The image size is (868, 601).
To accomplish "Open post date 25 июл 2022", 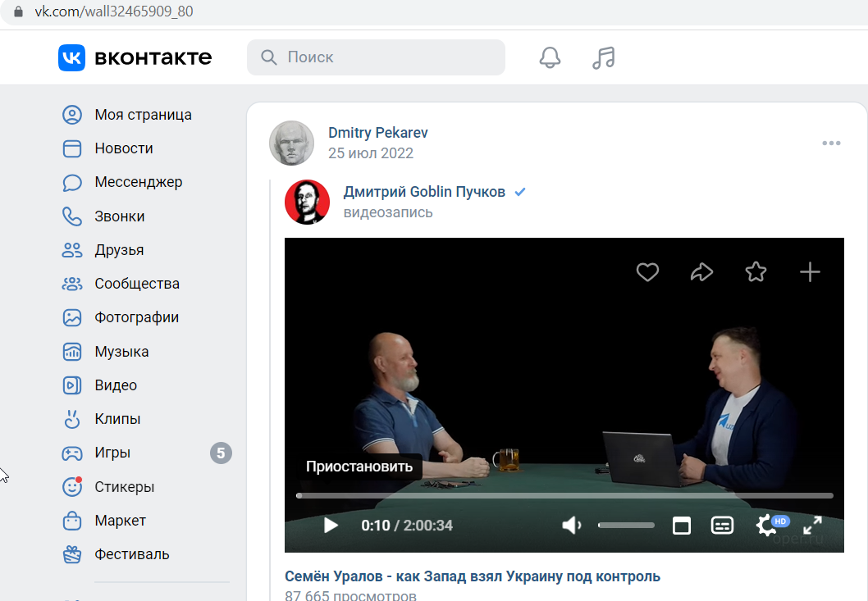I will [x=371, y=153].
